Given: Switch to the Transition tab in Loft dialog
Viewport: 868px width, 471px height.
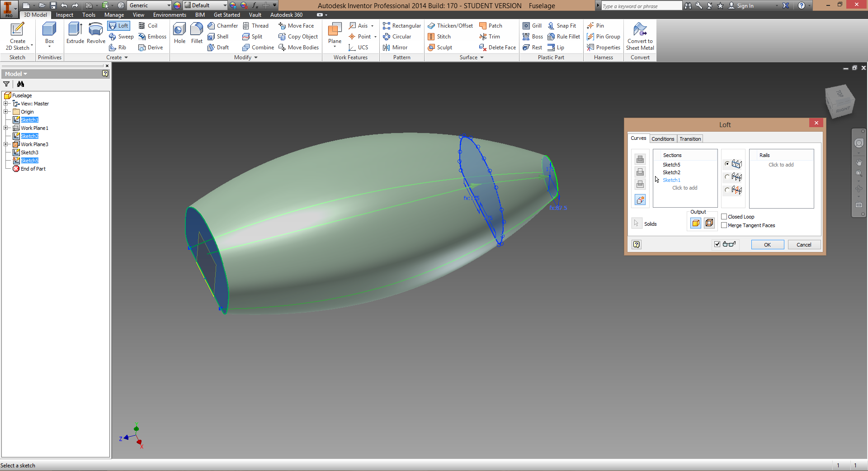Looking at the screenshot, I should click(x=690, y=138).
